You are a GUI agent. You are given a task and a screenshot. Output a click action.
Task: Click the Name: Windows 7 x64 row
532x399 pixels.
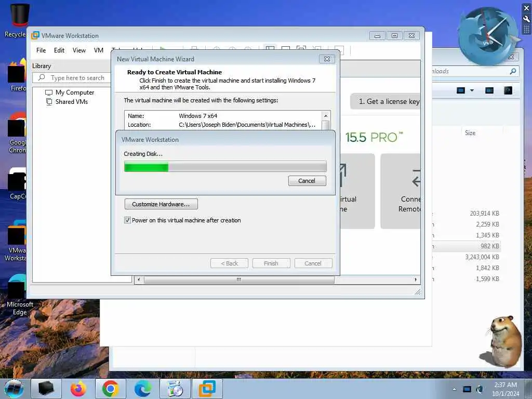point(223,116)
